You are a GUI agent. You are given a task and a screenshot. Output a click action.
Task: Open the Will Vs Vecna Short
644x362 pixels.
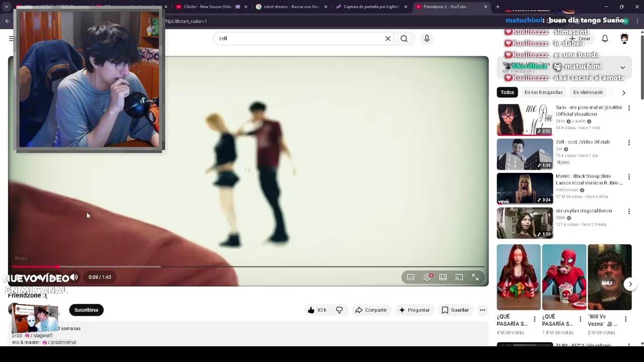tap(609, 277)
